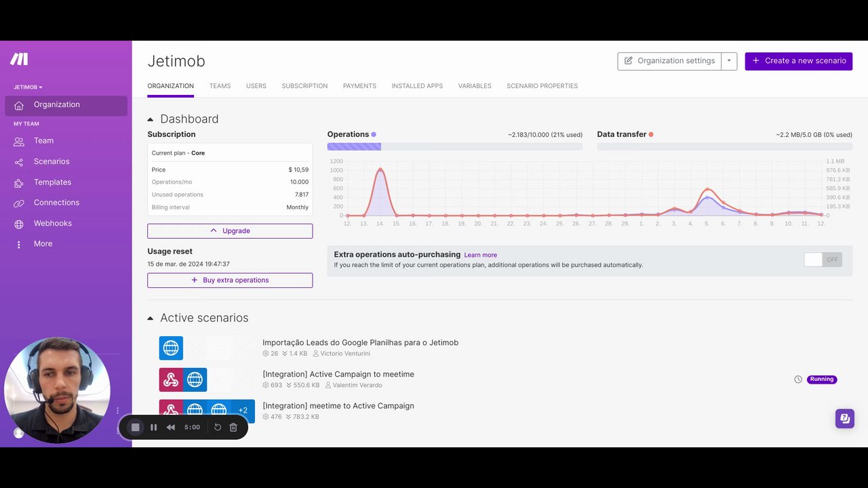Click Victorio Venturini author name

pyautogui.click(x=345, y=354)
